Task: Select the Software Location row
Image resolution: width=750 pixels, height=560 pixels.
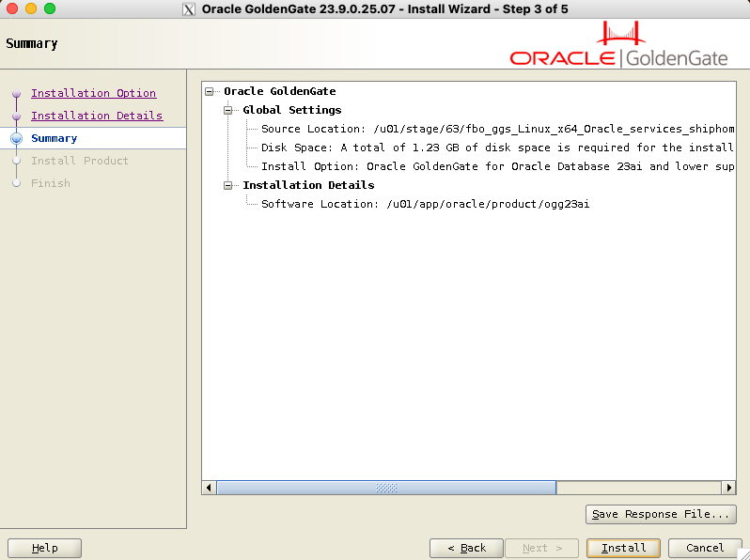Action: coord(425,204)
